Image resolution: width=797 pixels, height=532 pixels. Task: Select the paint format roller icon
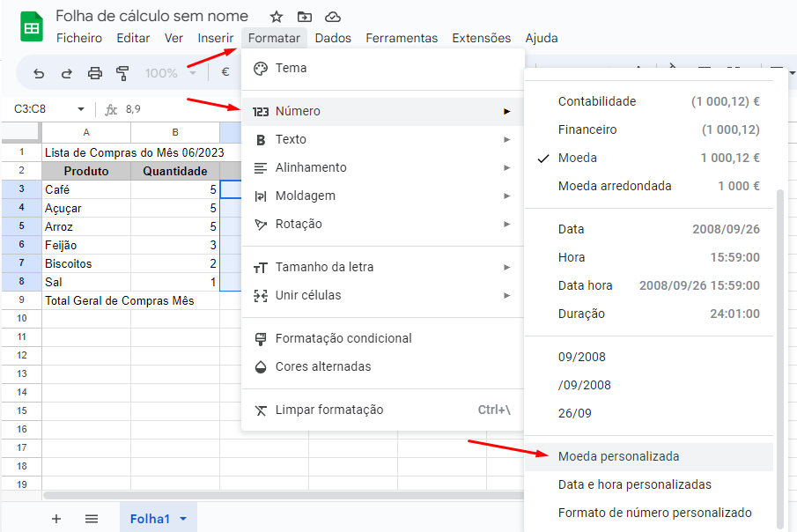tap(123, 73)
